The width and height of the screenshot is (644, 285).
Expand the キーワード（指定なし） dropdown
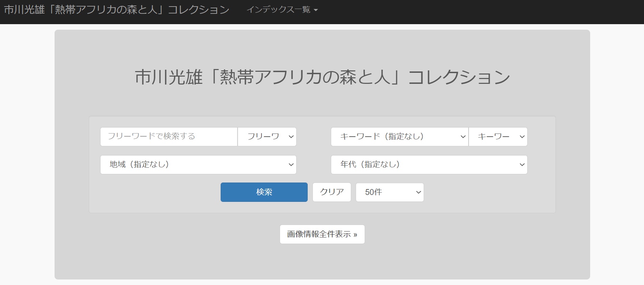coord(400,137)
